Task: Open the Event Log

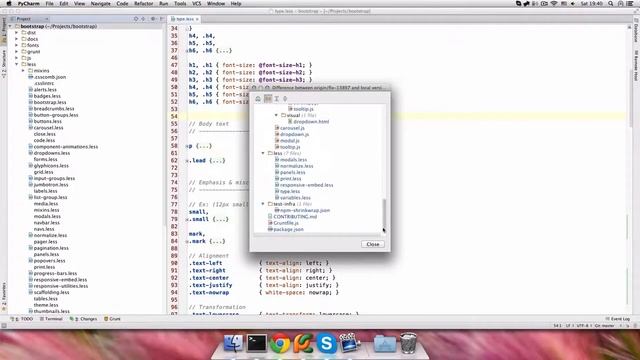Action: [618, 319]
